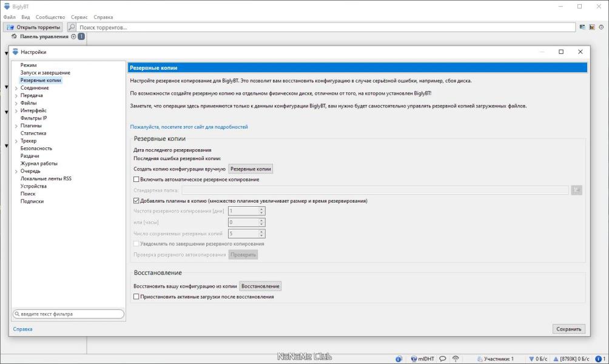Close the Настройки window
This screenshot has height=364, width=609.
click(580, 52)
